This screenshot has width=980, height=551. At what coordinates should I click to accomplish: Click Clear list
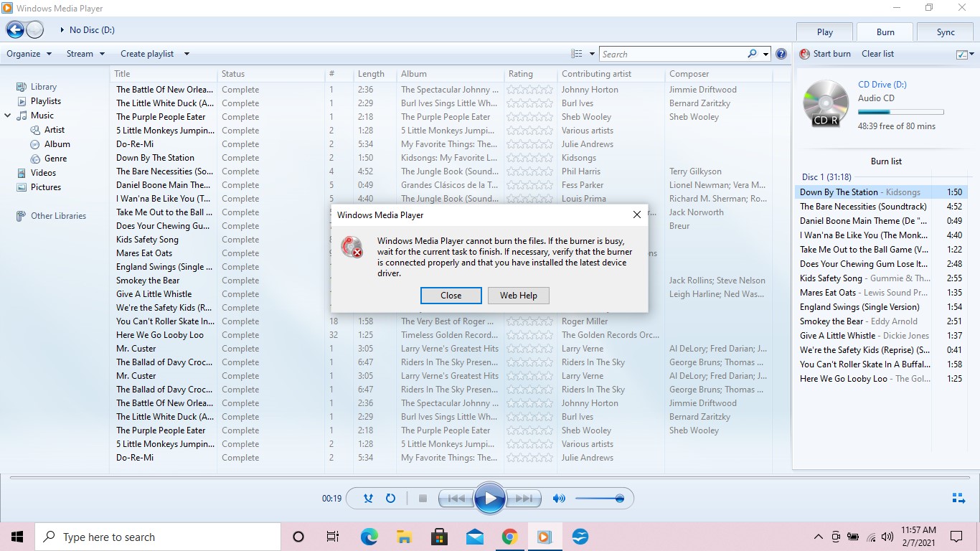coord(877,54)
